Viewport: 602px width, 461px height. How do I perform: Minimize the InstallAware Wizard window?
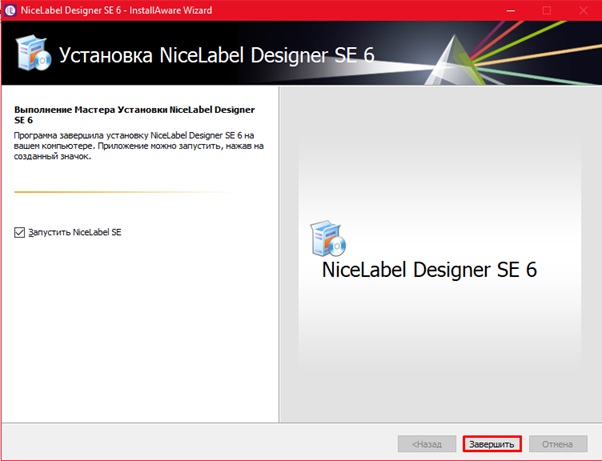point(511,10)
